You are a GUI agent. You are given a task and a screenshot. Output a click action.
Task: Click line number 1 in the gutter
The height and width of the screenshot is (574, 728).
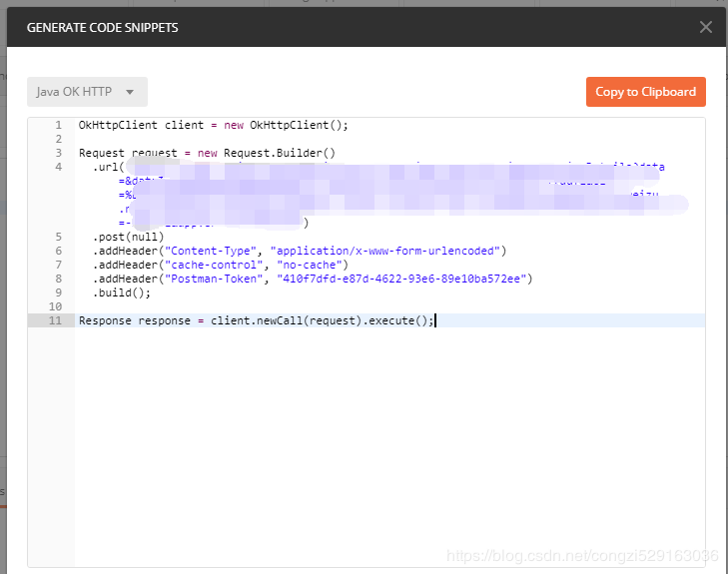pyautogui.click(x=58, y=125)
